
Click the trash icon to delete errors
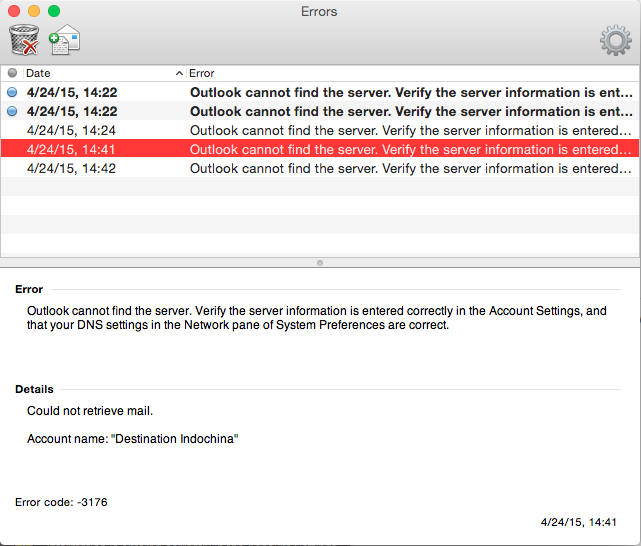coord(24,40)
